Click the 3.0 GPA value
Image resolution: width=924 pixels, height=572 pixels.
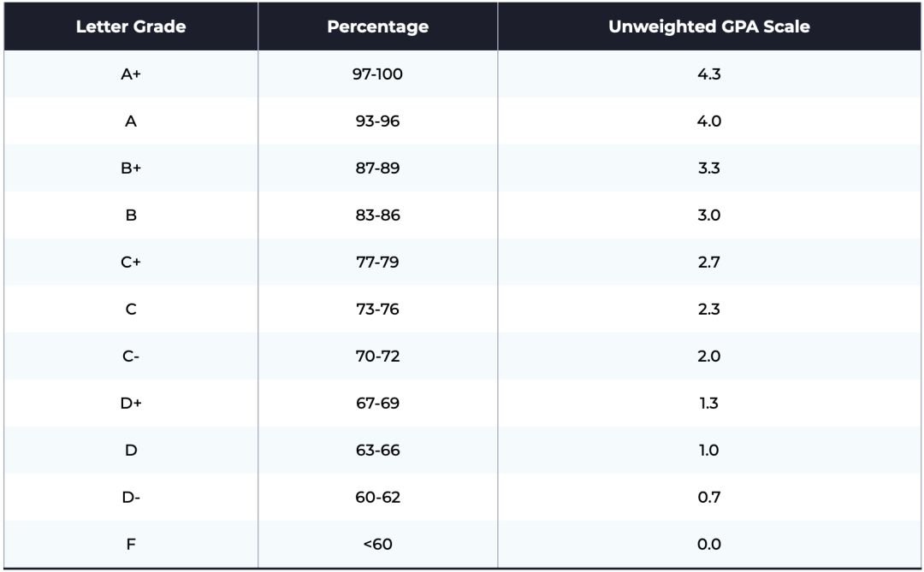[x=709, y=215]
